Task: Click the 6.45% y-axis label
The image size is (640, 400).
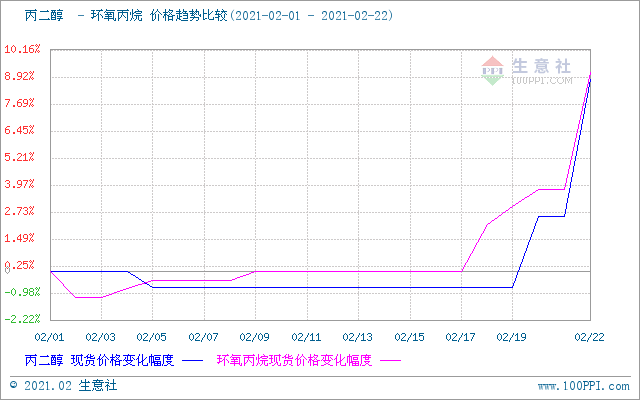Action: pos(20,130)
